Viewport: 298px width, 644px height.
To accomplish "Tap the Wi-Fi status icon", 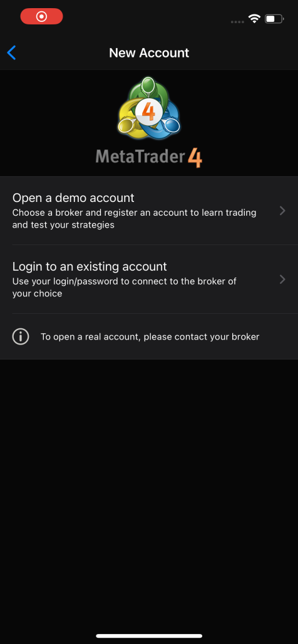I will 254,19.
